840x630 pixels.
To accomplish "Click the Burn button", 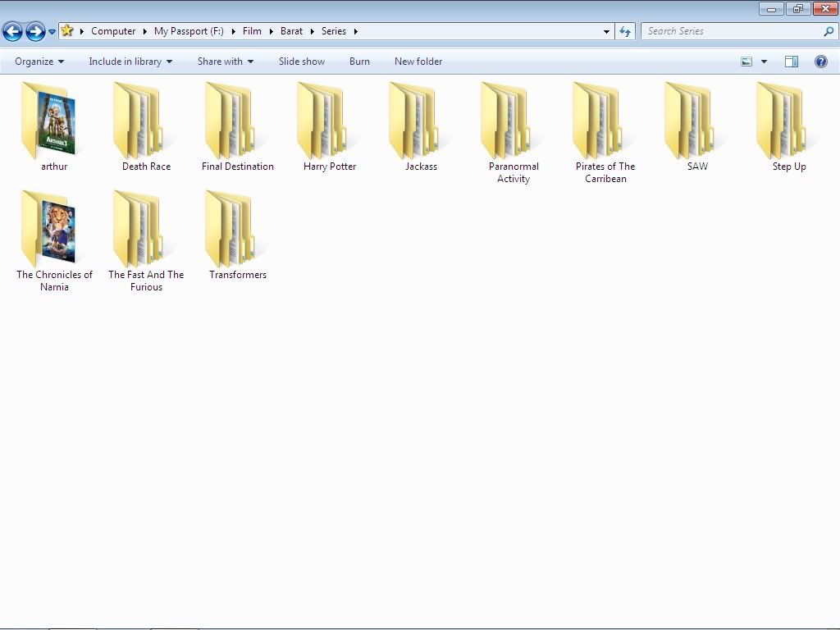I will [x=359, y=62].
